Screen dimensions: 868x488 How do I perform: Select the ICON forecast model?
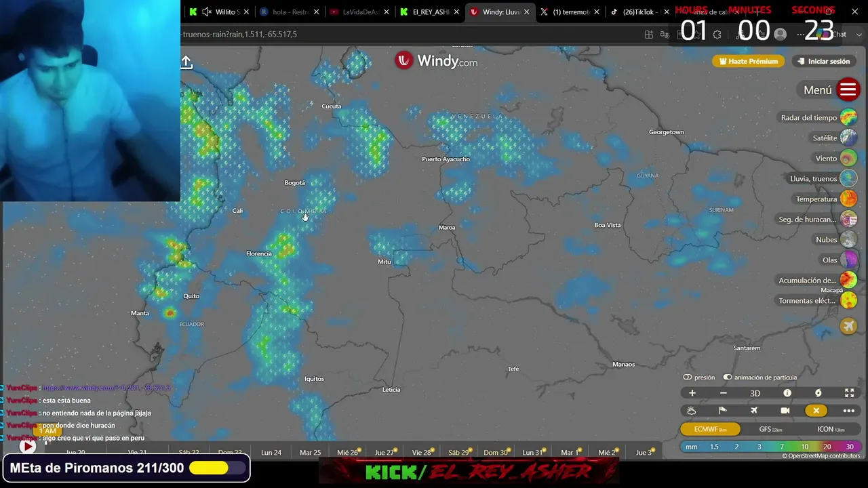(x=831, y=429)
